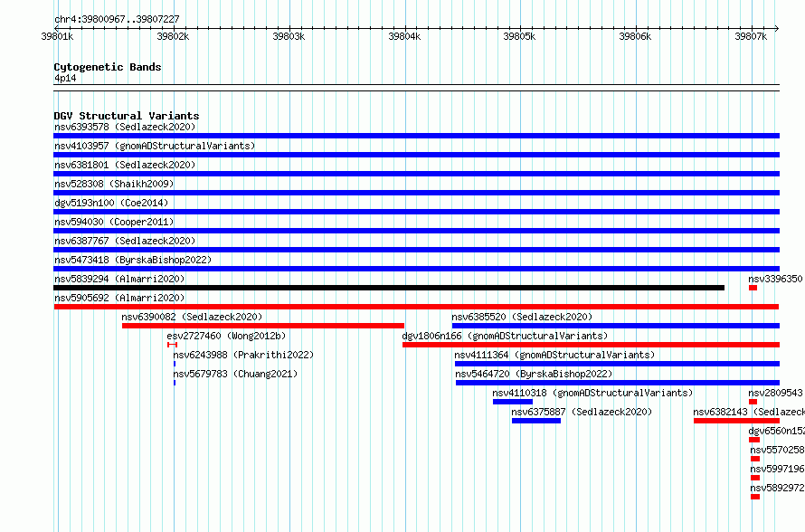Open nsv4110318 (gnomADStructuralVariants) label
Viewport: 805px width, 532px height.
[x=593, y=393]
